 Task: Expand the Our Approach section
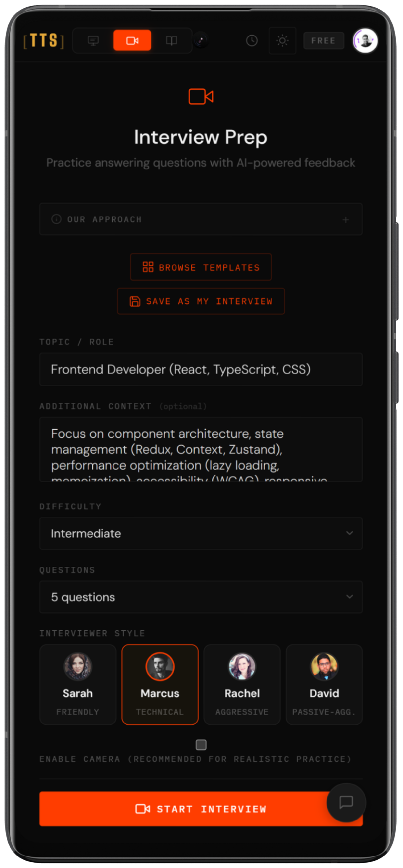click(x=201, y=219)
